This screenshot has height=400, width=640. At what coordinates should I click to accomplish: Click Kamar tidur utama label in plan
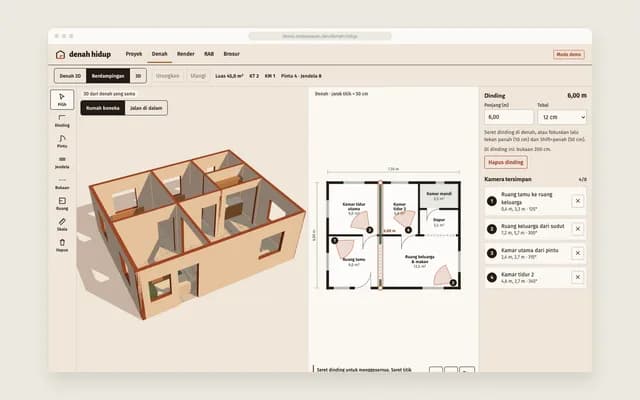(354, 206)
